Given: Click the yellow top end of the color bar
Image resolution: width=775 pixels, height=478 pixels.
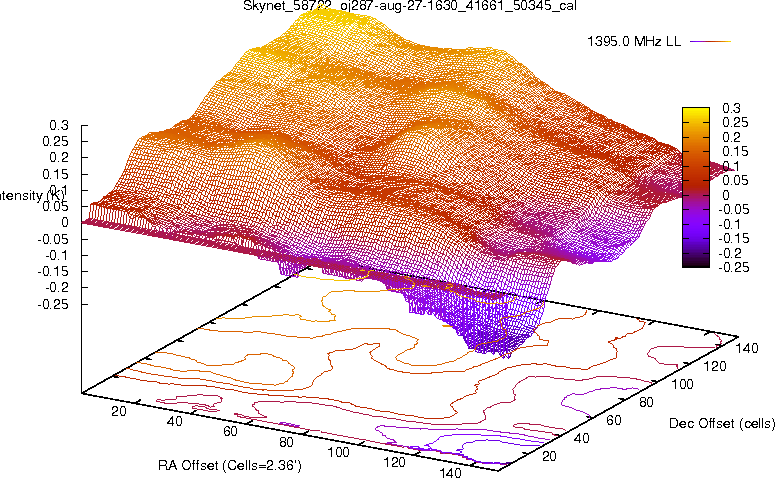Looking at the screenshot, I should [695, 112].
